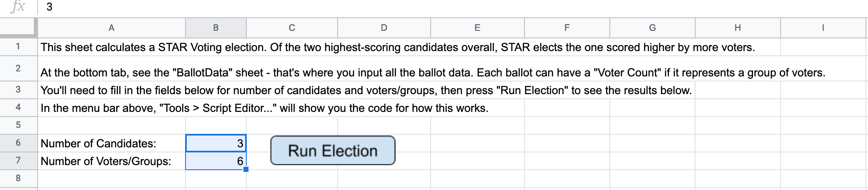The height and width of the screenshot is (190, 868).
Task: Click the select-all corner box
Action: pyautogui.click(x=18, y=27)
